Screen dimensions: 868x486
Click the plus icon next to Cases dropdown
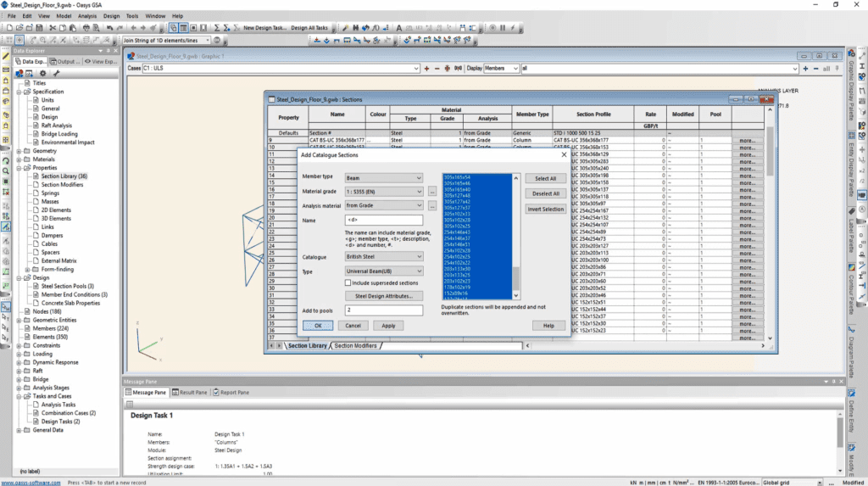click(x=426, y=68)
